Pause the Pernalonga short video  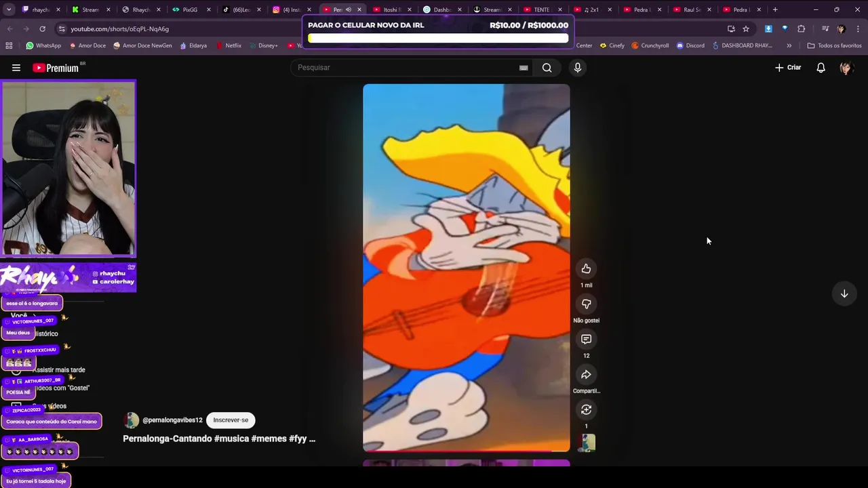tap(466, 268)
